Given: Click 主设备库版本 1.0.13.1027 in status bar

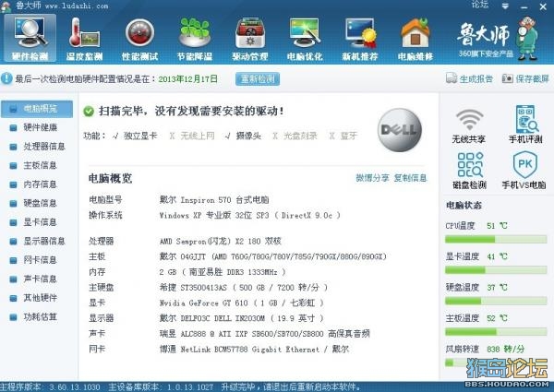Looking at the screenshot, I should [161, 387].
